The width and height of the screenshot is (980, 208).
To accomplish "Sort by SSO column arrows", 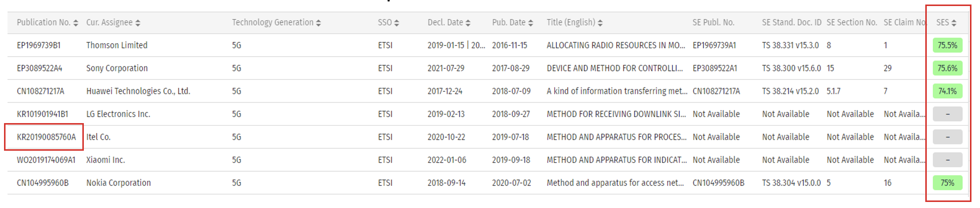I will [397, 23].
